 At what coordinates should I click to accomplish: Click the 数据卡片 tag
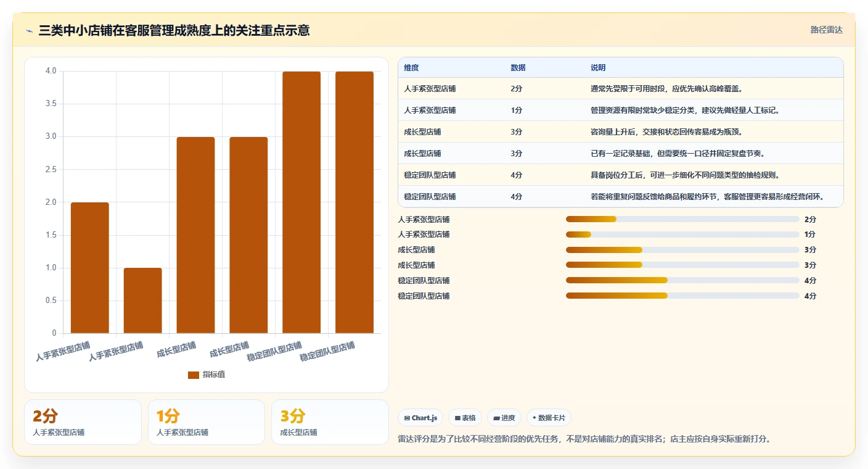[549, 418]
